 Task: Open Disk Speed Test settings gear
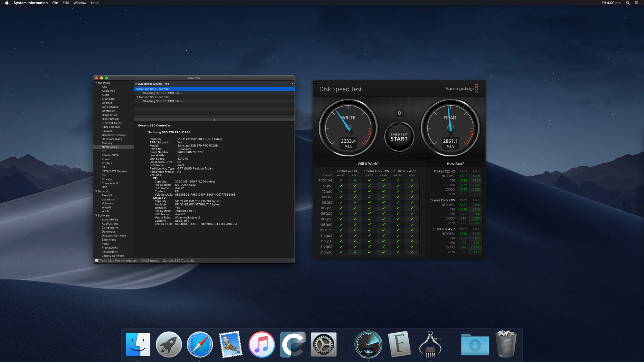399,113
